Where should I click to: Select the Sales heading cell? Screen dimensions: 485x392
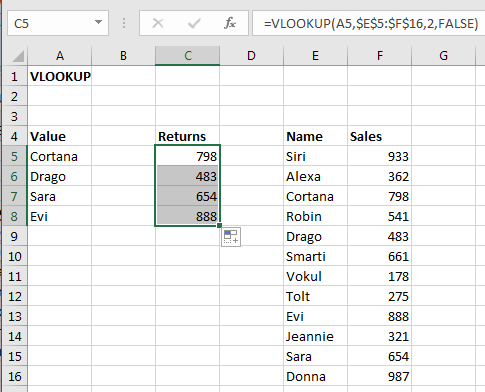pos(380,136)
